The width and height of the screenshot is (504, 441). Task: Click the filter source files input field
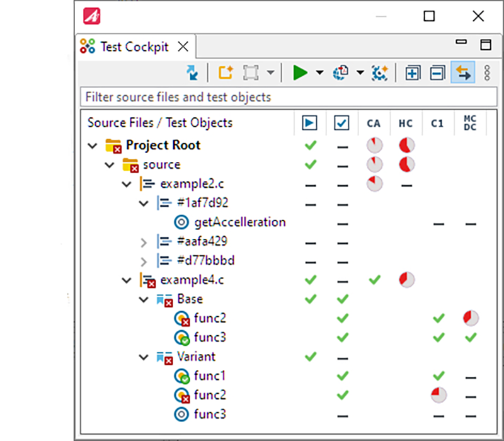(x=289, y=97)
